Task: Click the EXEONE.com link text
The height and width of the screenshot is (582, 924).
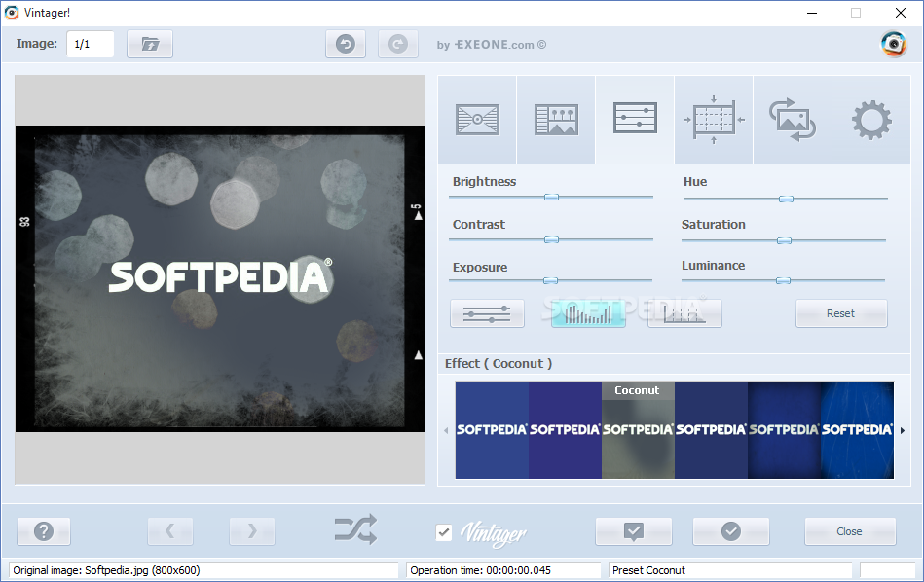Action: pyautogui.click(x=495, y=44)
